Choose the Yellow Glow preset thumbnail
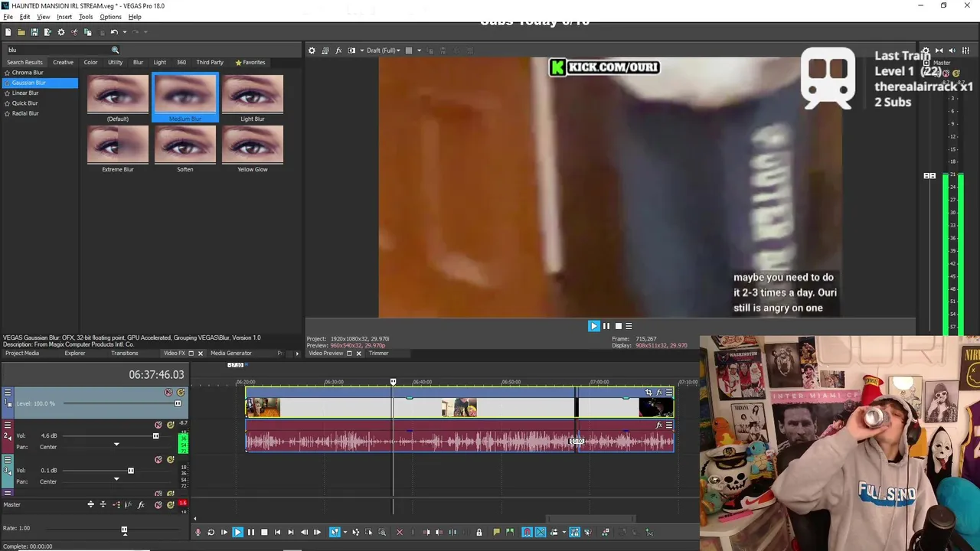 (253, 145)
